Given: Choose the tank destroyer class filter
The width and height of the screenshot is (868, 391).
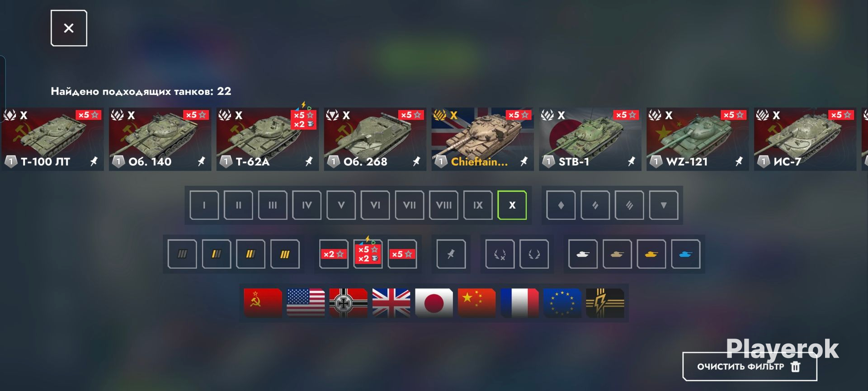Looking at the screenshot, I should (x=663, y=205).
